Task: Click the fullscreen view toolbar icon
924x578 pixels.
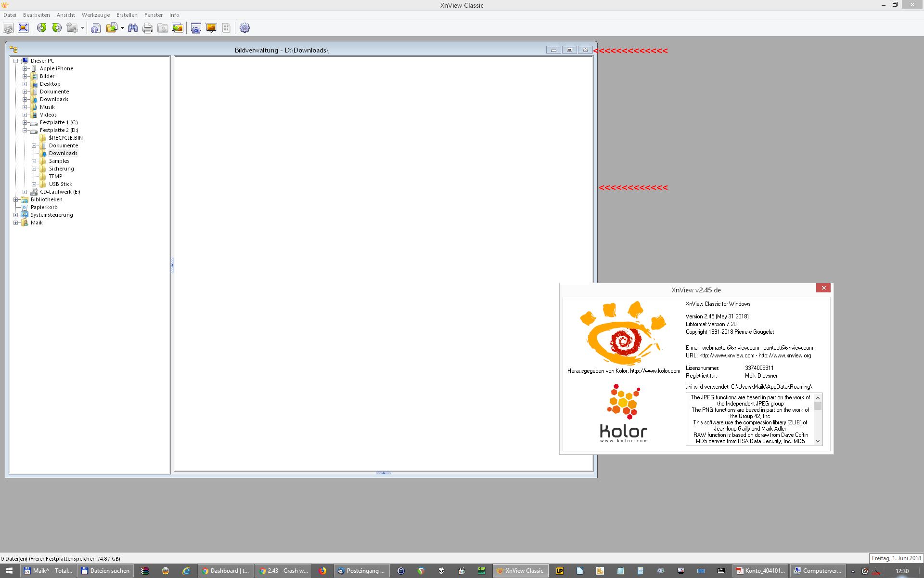Action: 23,28
